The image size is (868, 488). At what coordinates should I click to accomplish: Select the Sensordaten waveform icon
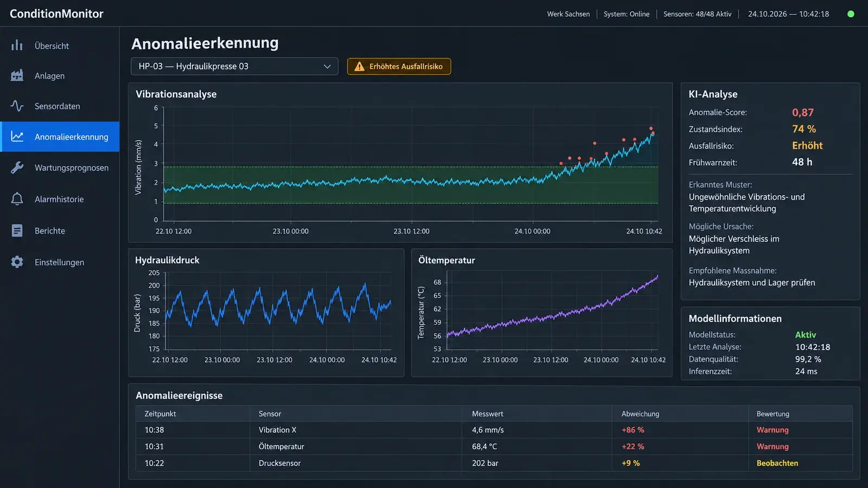17,106
